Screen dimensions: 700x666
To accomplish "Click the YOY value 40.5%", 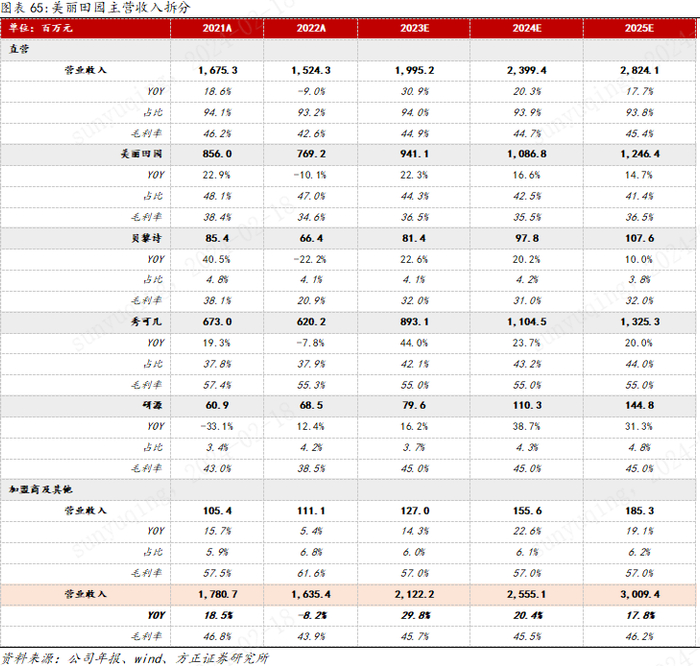I will 216,259.
